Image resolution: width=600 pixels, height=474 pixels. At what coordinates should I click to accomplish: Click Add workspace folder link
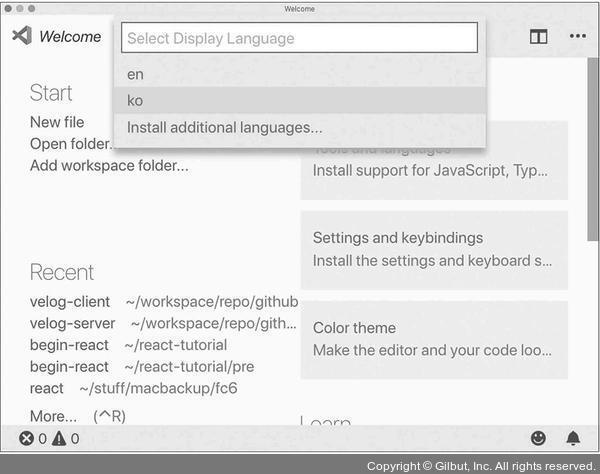coord(109,166)
